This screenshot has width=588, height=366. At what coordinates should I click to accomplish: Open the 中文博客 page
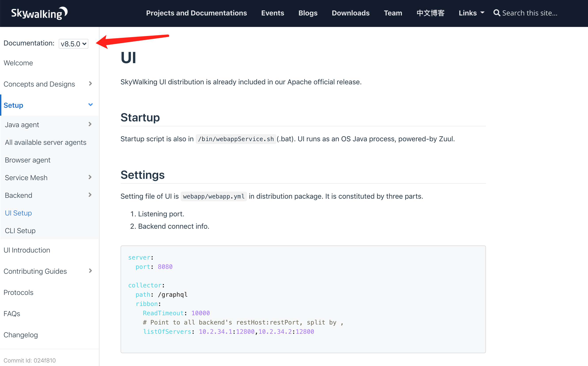[x=430, y=13]
